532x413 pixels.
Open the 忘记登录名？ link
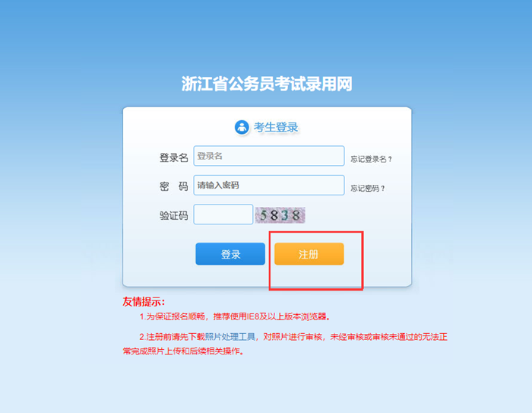tap(371, 159)
